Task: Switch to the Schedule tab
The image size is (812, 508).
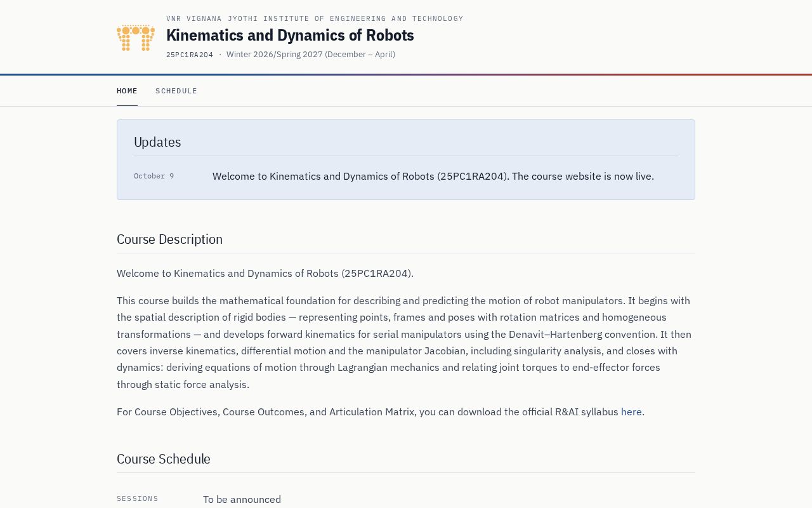Action: tap(176, 91)
